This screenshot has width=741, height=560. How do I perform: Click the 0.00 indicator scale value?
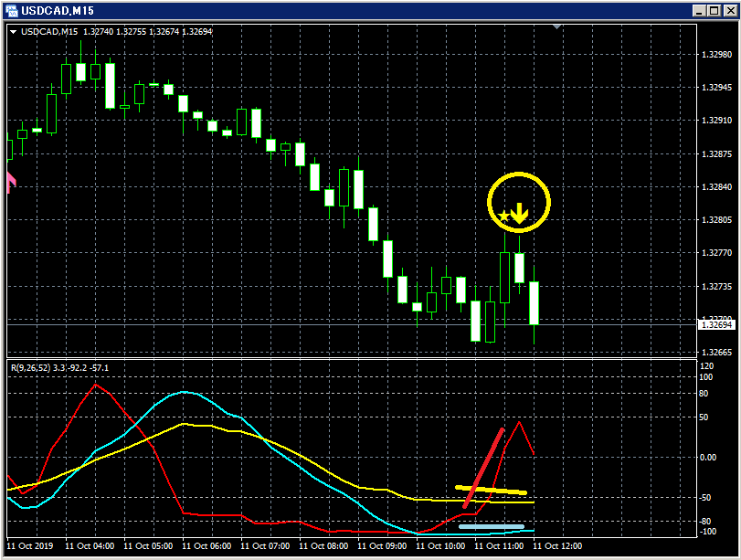coord(708,458)
